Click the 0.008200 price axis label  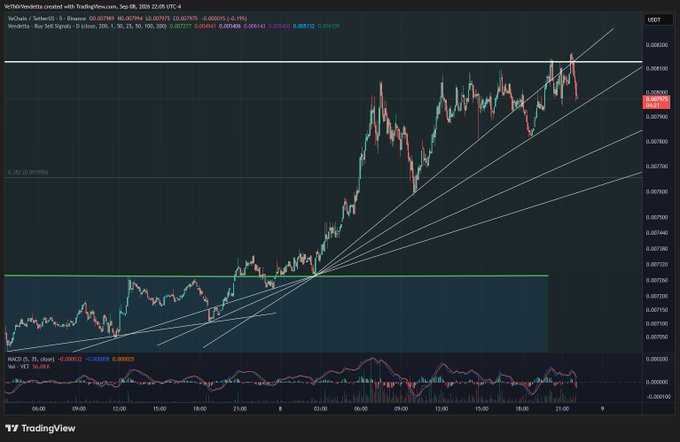coord(656,45)
